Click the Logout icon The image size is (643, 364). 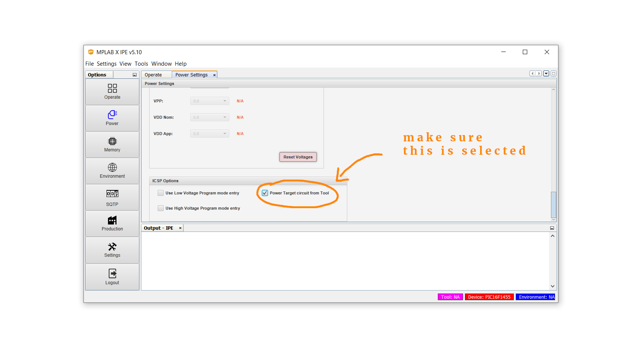tap(112, 274)
